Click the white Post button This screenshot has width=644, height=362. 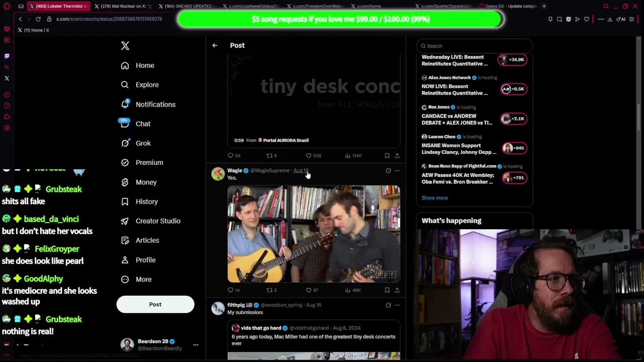[x=155, y=304]
